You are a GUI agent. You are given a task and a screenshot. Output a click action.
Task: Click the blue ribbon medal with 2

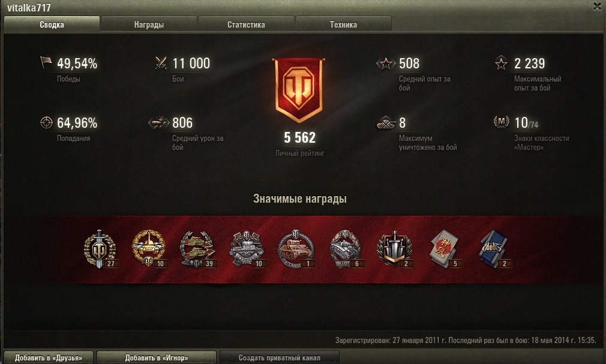click(x=494, y=248)
